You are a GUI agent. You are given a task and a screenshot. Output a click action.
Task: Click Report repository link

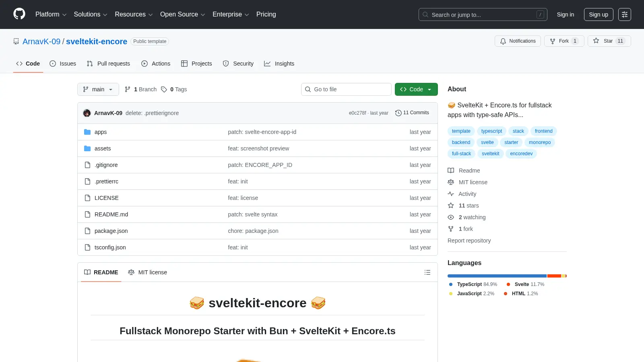click(469, 241)
